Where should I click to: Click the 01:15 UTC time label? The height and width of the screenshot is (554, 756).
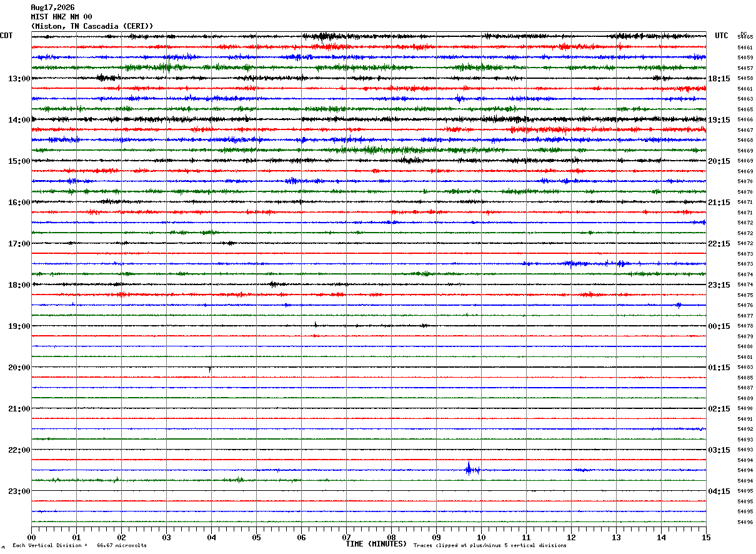point(719,367)
